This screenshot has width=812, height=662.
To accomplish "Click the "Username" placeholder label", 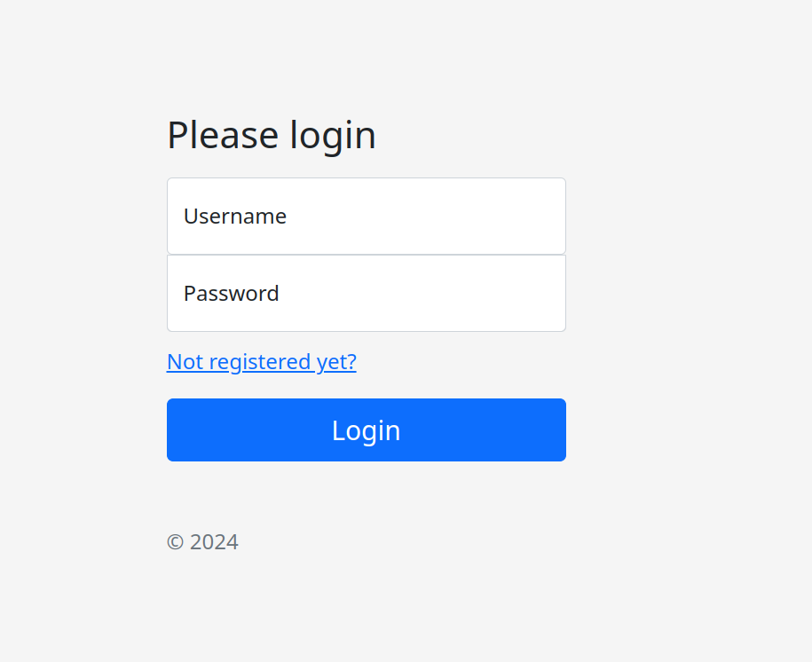I will pos(235,217).
